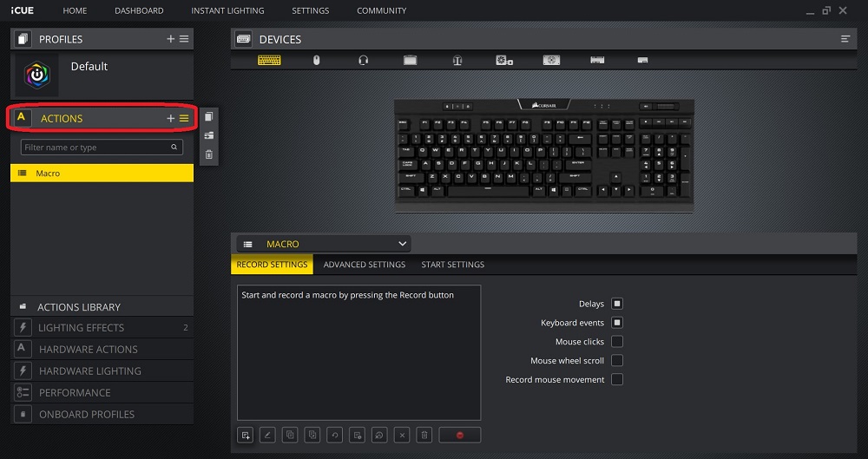
Task: Enable the Record mouse movement checkbox
Action: (x=616, y=379)
